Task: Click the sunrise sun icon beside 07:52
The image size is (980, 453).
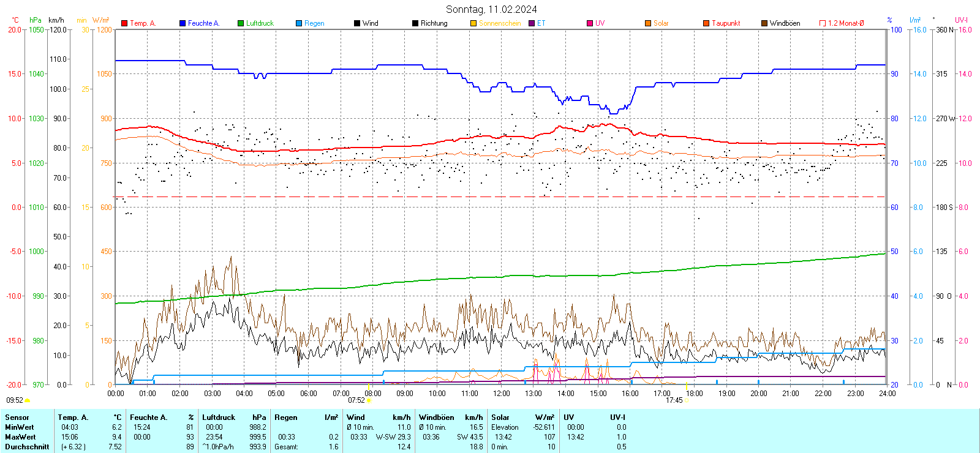Action: [x=369, y=400]
